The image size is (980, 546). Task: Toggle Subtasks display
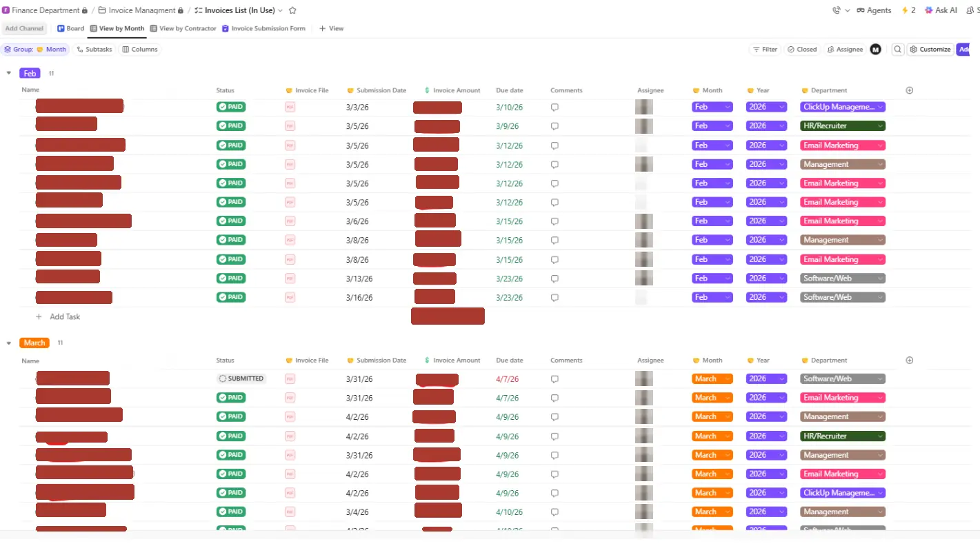coord(94,50)
